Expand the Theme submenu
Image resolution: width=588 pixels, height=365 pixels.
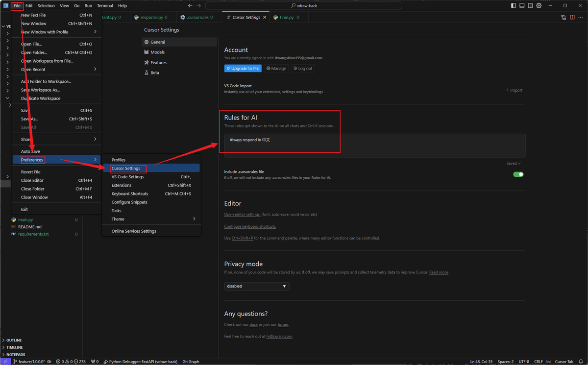tap(151, 219)
